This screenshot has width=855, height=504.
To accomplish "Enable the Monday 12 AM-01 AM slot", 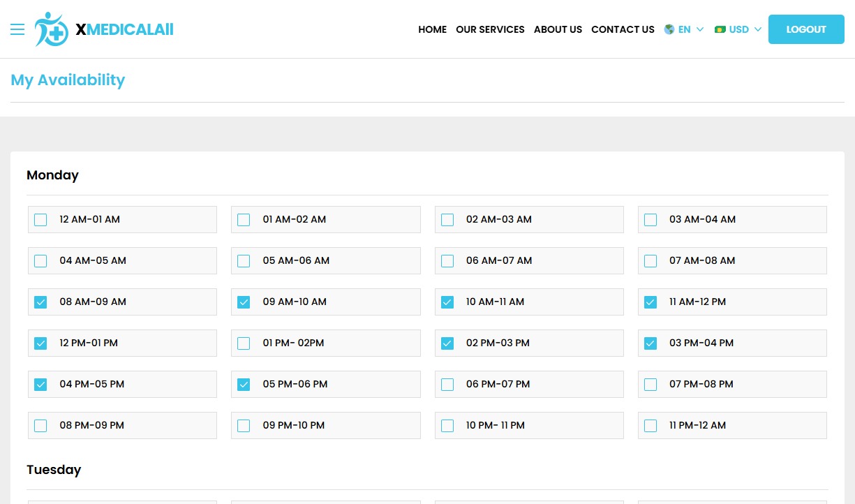I will tap(40, 219).
